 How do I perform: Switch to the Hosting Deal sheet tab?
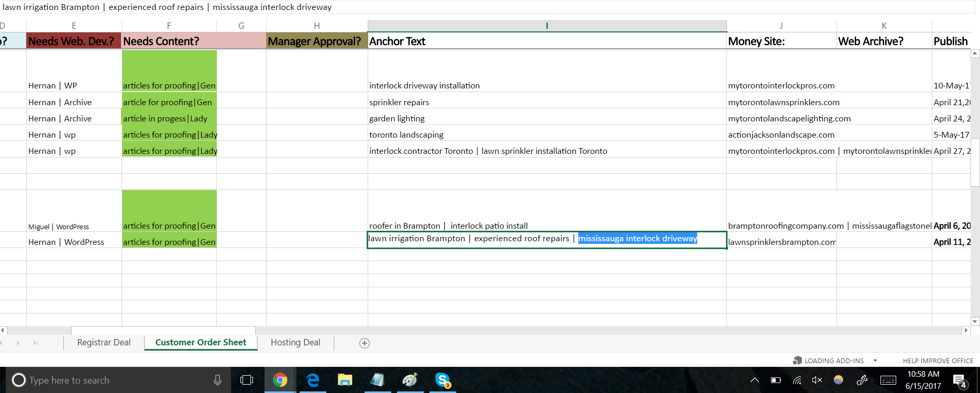[295, 343]
